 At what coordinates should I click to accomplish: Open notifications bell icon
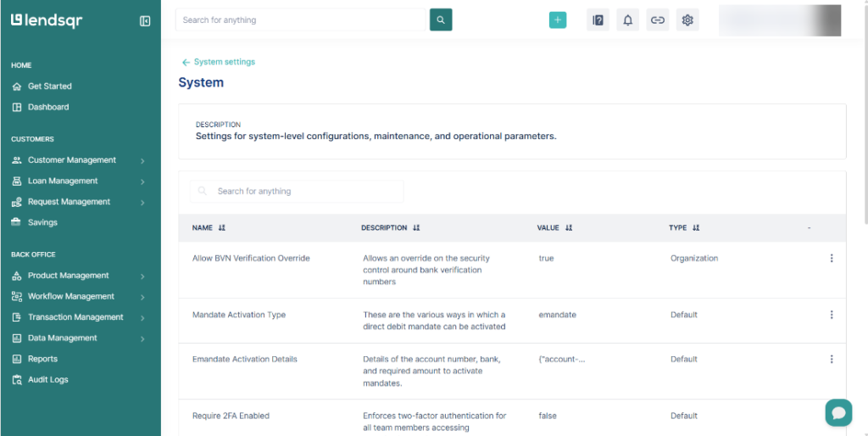(x=628, y=20)
